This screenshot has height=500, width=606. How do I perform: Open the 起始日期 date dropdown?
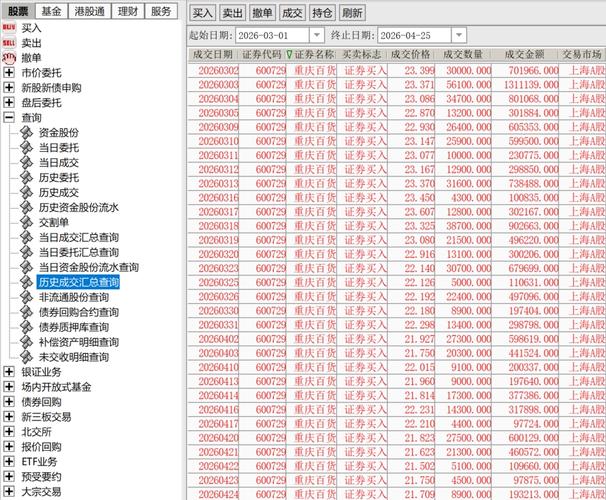click(x=317, y=35)
